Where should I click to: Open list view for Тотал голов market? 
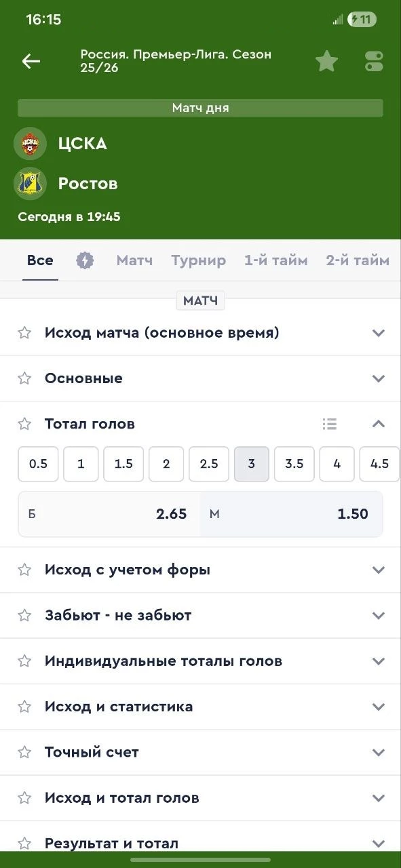tap(330, 423)
